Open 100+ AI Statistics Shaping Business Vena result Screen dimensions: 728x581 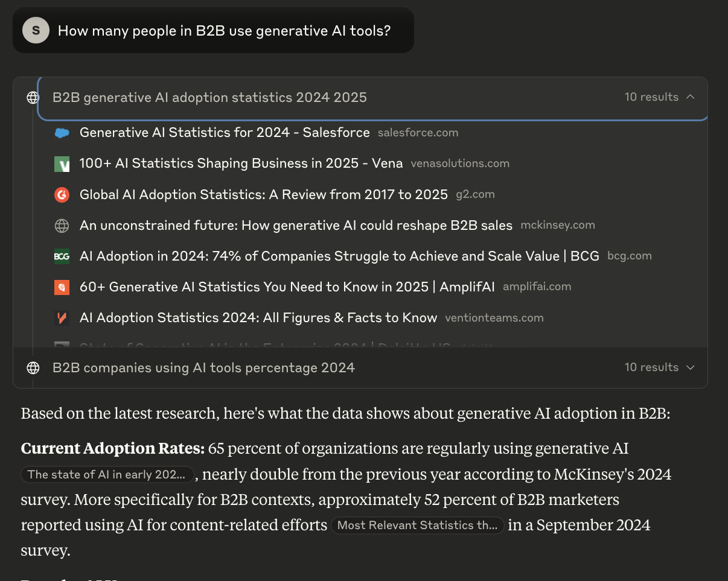click(241, 164)
